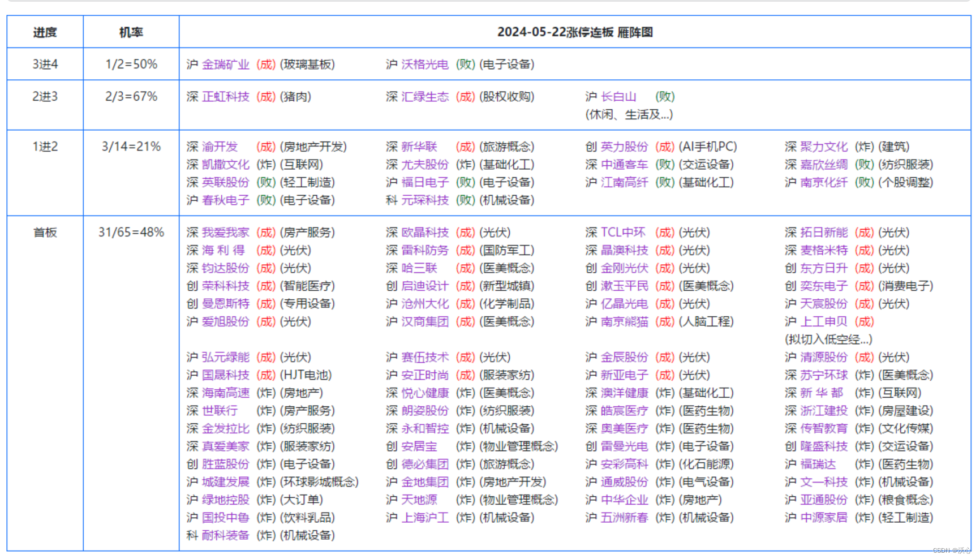Select 漱玉平民 stock link
Screen dimensions: 980x559
624,286
